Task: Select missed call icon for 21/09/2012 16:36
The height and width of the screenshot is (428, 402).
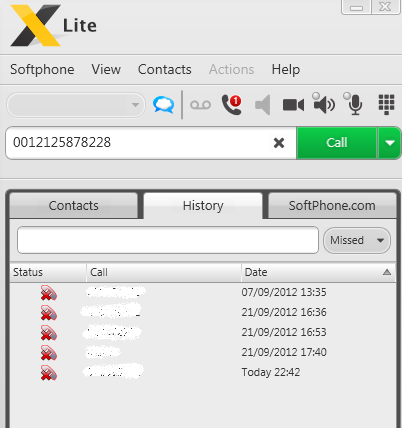Action: 49,313
